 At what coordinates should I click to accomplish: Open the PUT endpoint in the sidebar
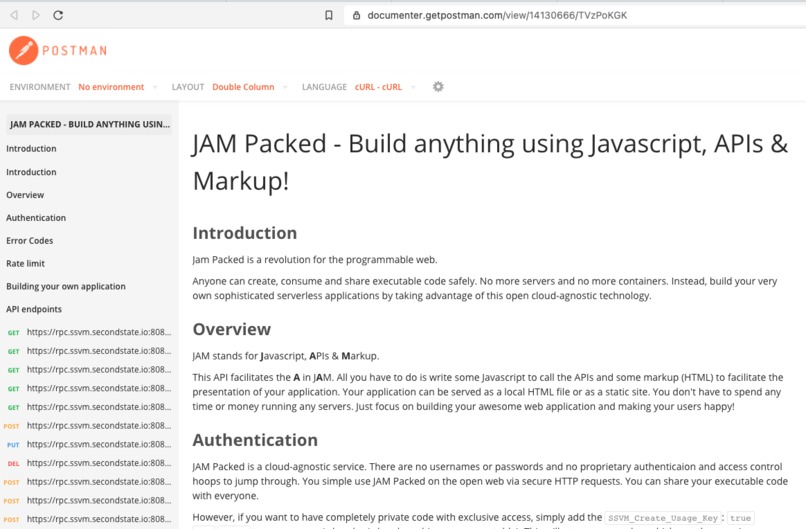(89, 444)
